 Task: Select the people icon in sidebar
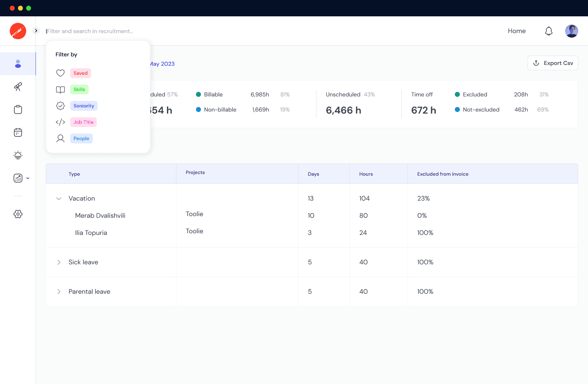18,64
